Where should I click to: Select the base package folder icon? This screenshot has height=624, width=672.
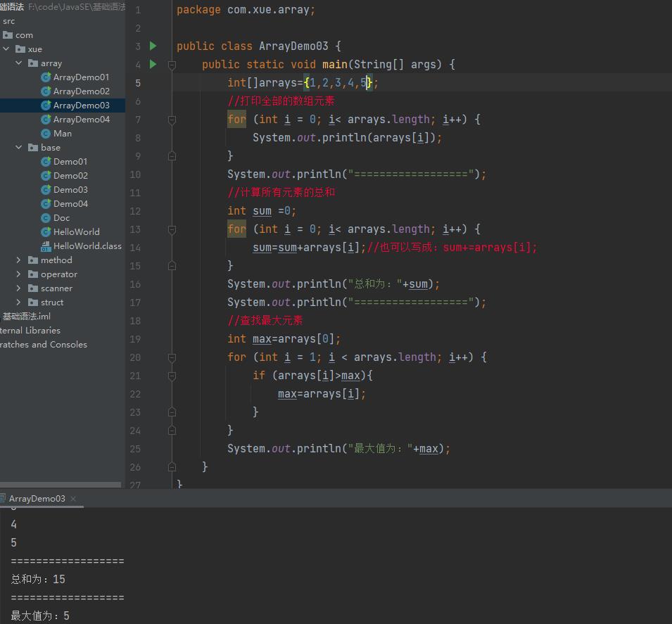[33, 148]
